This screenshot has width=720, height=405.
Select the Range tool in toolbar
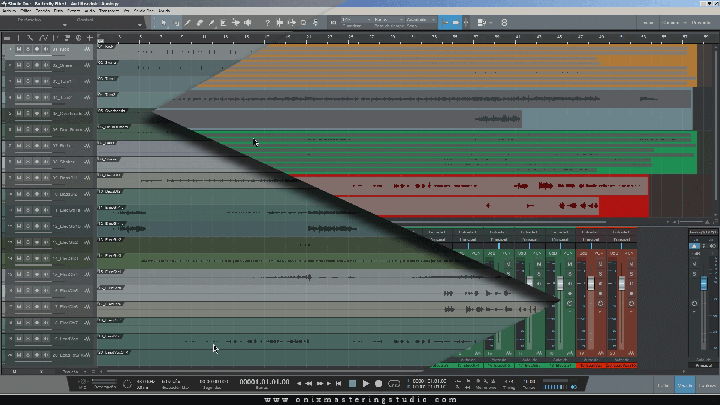coord(176,22)
